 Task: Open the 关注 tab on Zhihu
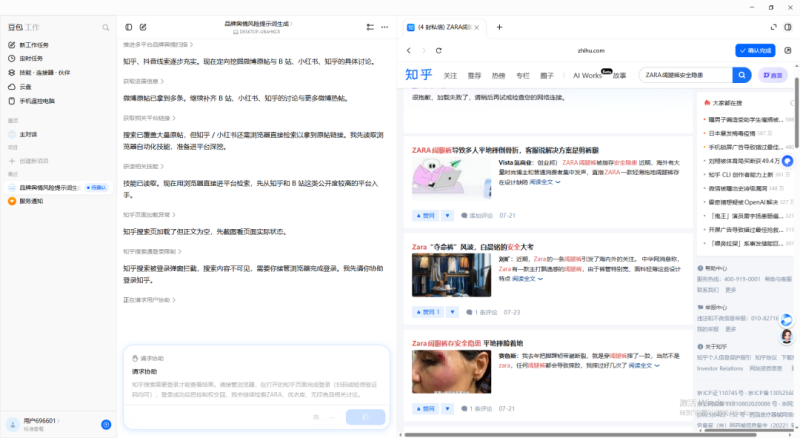point(450,76)
